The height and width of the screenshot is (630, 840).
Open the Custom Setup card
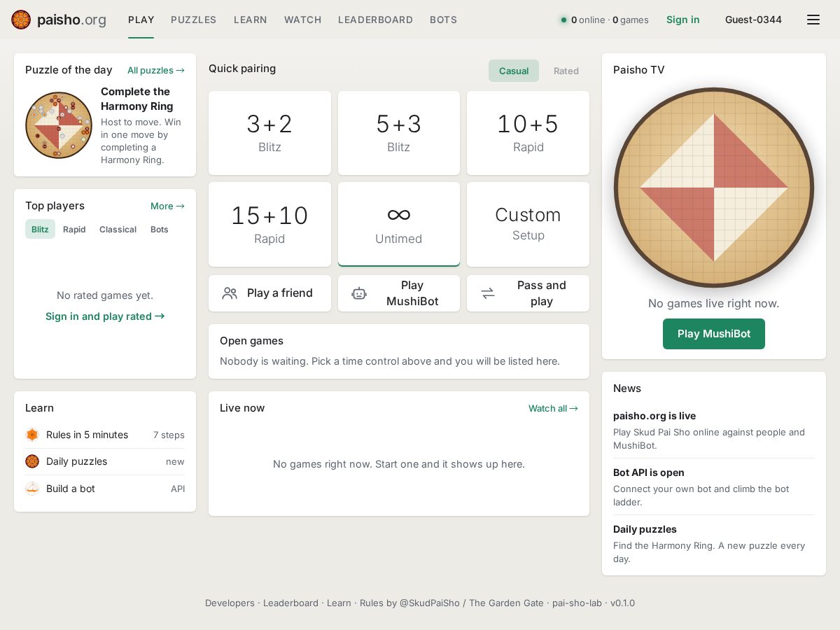[528, 225]
